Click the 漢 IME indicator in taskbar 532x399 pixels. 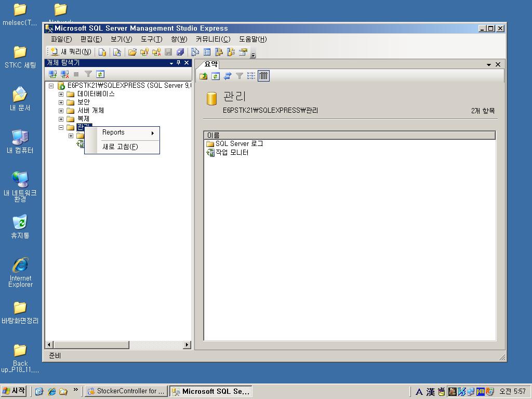pyautogui.click(x=431, y=392)
